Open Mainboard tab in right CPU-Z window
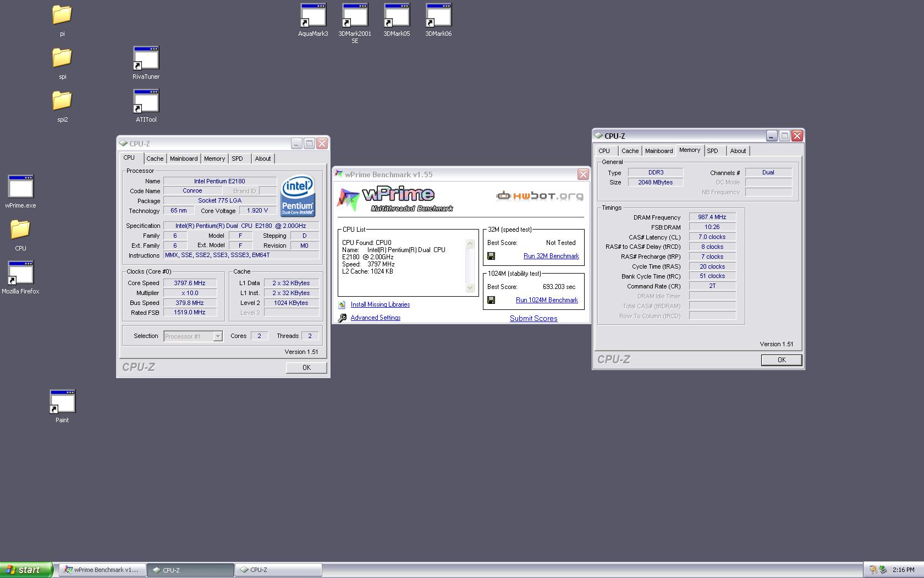This screenshot has height=578, width=924. pyautogui.click(x=659, y=151)
